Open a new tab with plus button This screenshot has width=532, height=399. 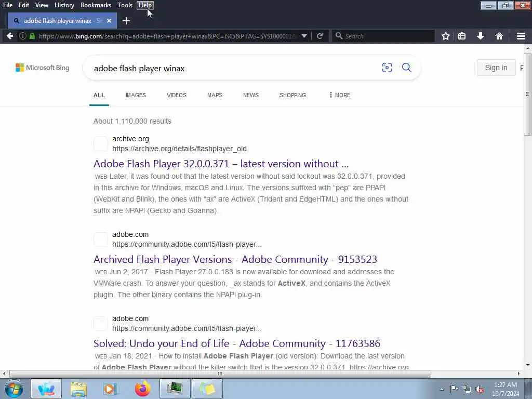[126, 21]
